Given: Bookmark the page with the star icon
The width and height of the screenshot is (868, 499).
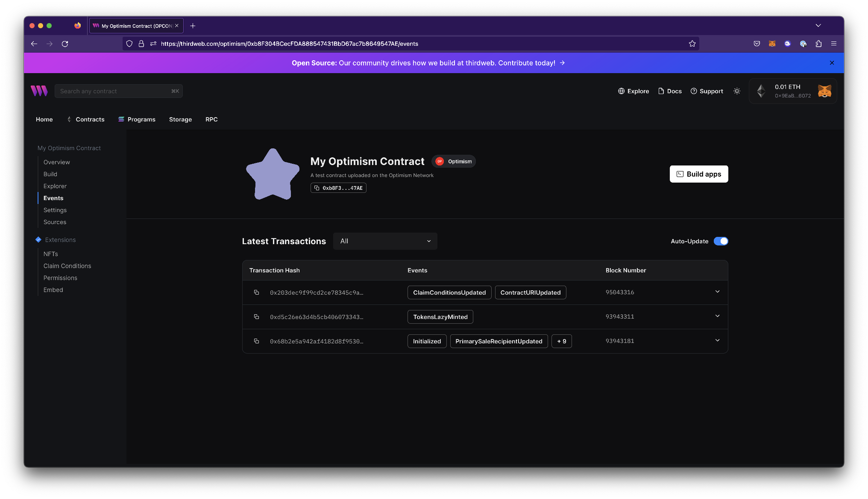Looking at the screenshot, I should click(692, 43).
